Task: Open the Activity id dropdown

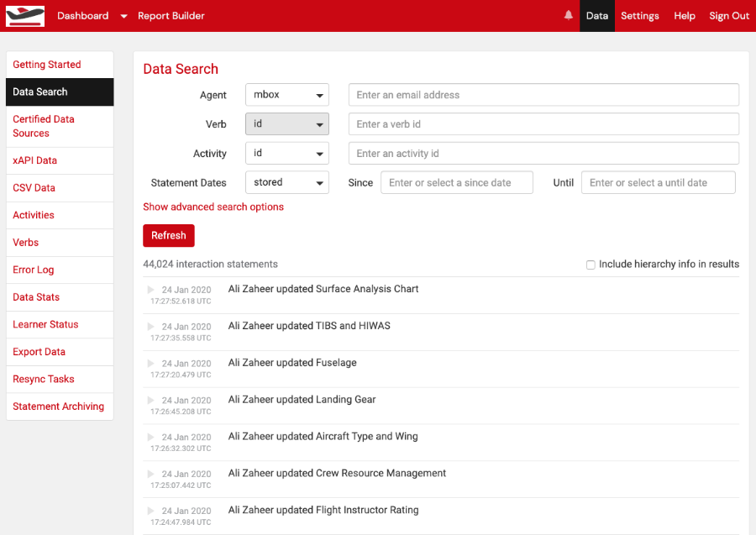Action: pos(287,153)
